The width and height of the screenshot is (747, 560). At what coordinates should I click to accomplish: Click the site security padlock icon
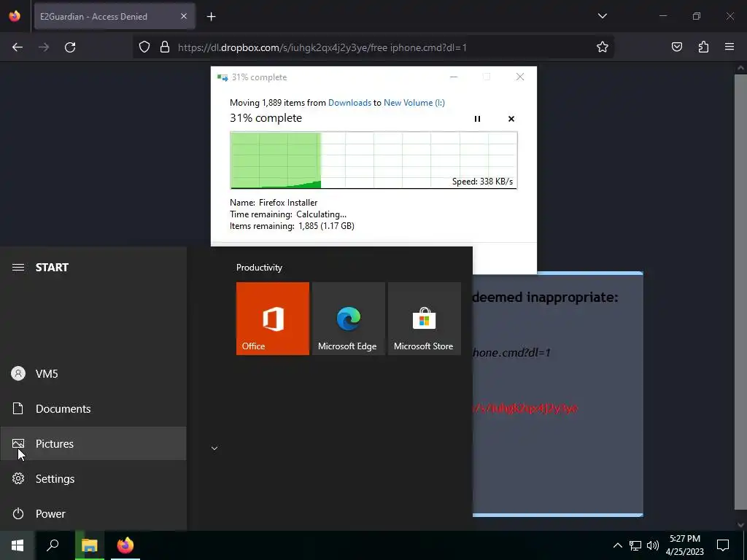click(x=165, y=47)
